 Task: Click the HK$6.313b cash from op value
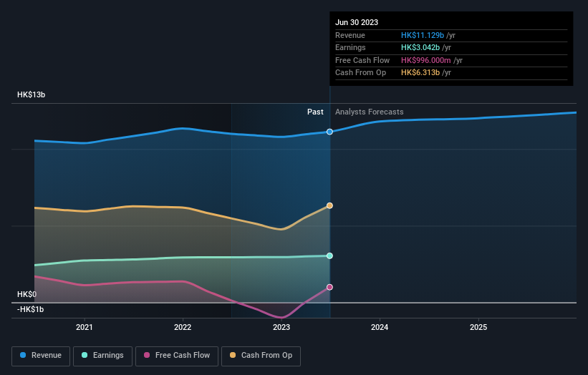(x=420, y=73)
